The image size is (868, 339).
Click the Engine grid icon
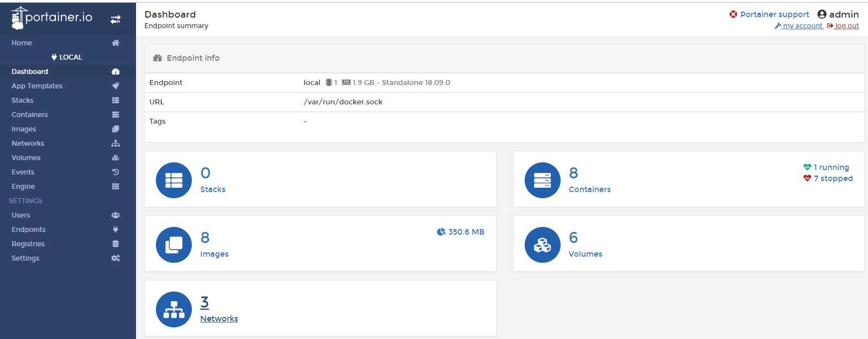[x=116, y=186]
